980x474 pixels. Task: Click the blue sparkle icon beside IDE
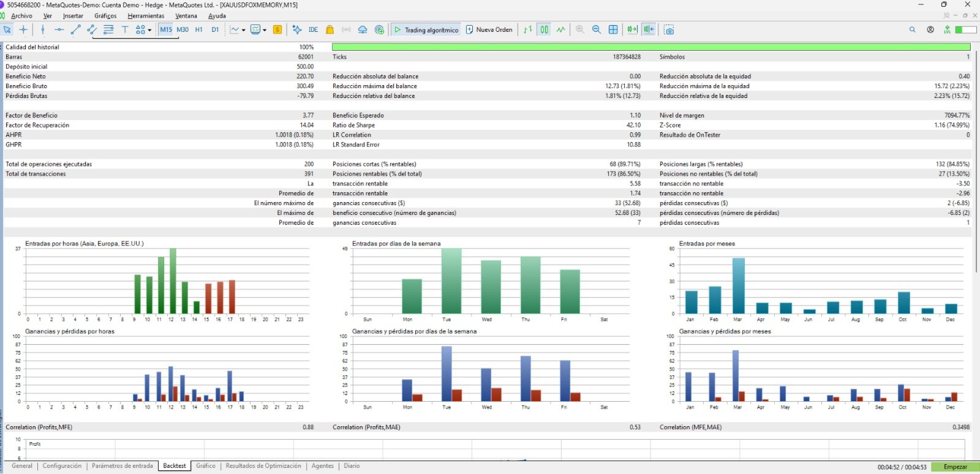297,29
